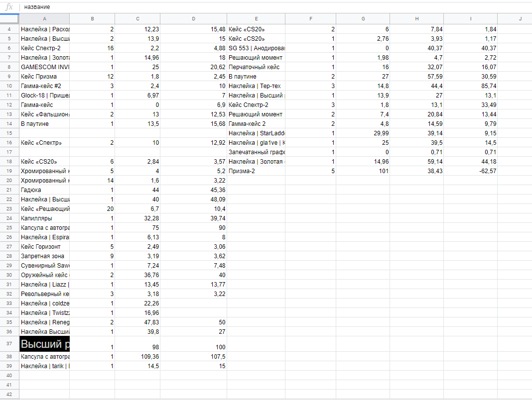Click value '16' in column B row 6

click(110, 48)
